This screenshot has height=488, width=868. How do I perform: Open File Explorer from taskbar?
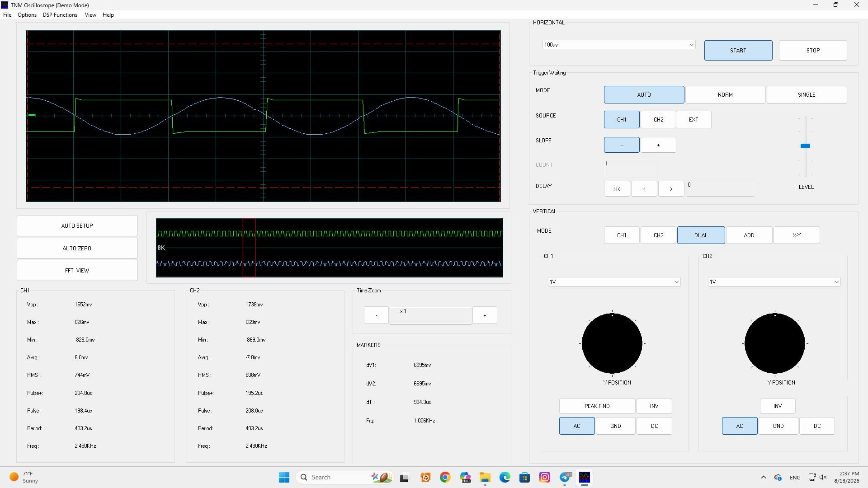coord(485,477)
